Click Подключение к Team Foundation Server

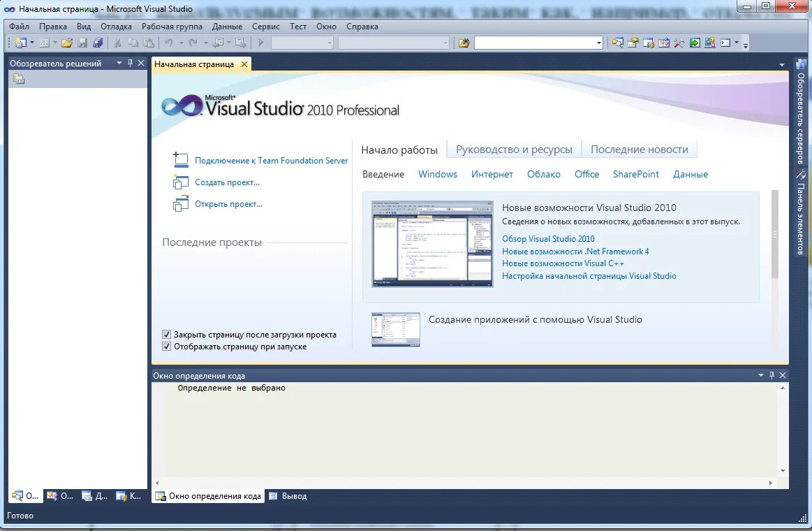click(x=271, y=161)
